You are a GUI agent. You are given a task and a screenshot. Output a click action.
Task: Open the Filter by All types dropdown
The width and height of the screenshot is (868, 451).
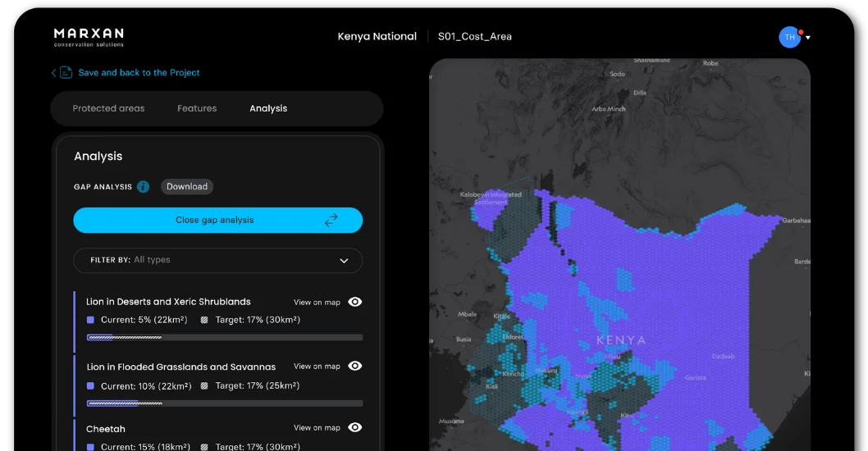[217, 260]
